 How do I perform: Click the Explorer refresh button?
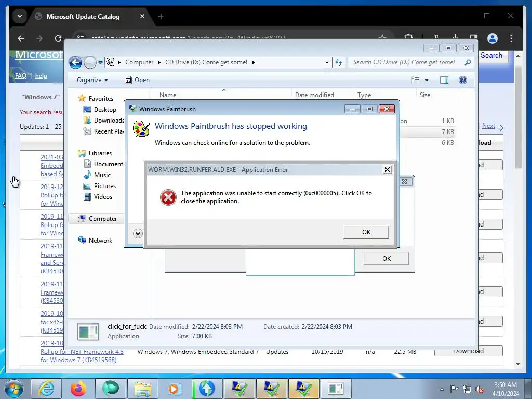339,62
